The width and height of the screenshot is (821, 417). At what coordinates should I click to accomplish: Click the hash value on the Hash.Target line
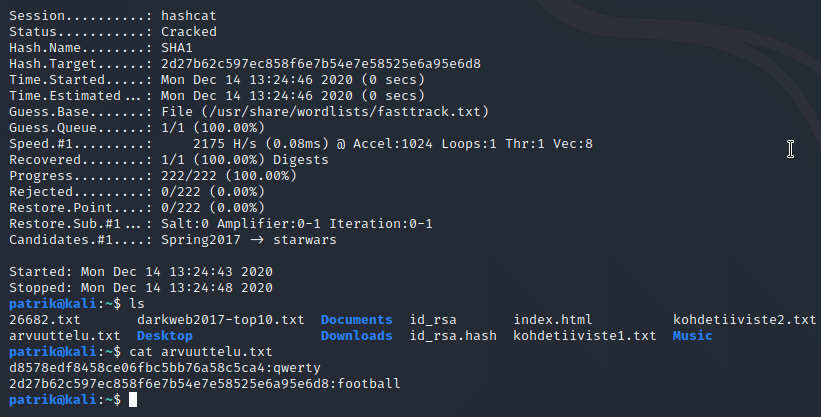click(x=321, y=64)
